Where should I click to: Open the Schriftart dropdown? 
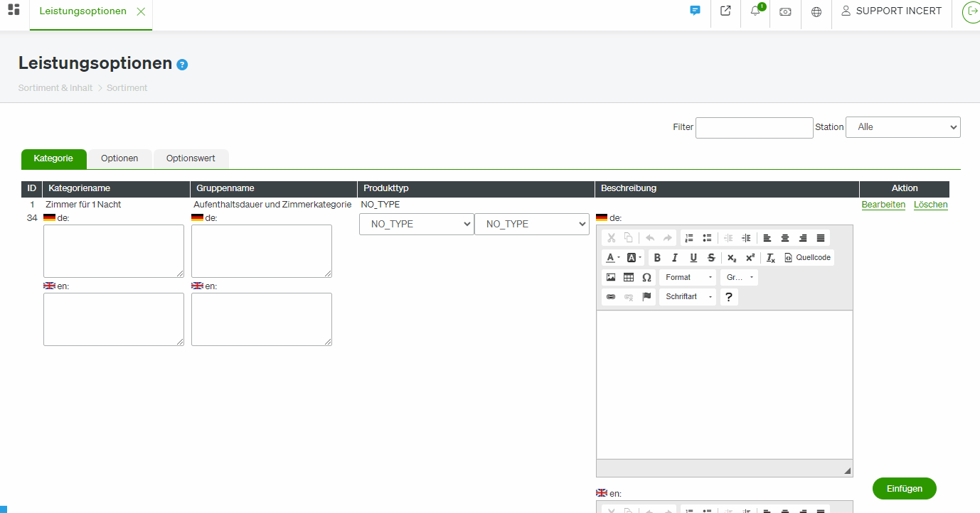[687, 296]
